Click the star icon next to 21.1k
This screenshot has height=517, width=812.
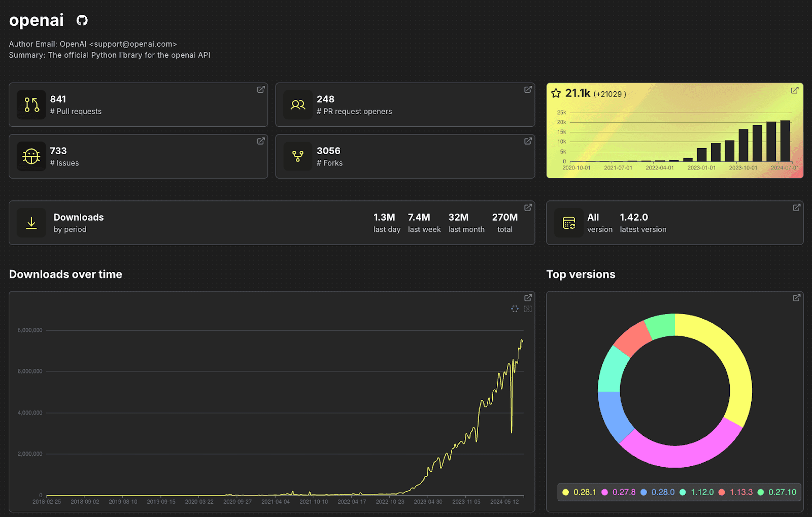pos(556,93)
